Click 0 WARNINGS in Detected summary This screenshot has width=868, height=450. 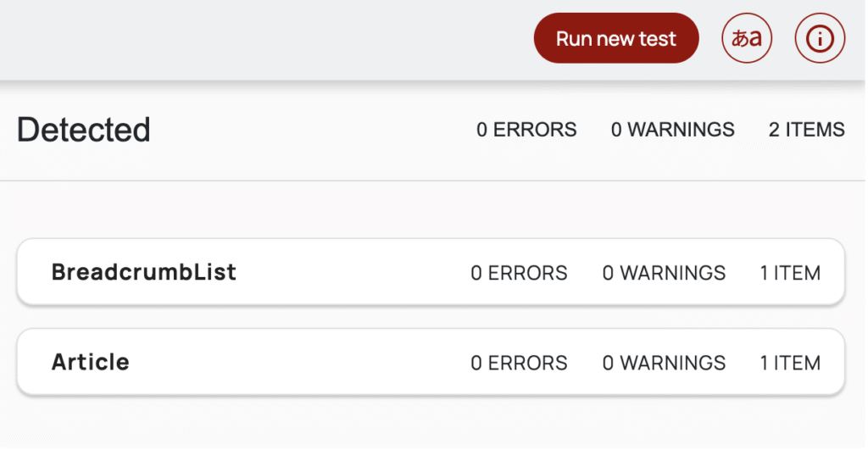672,130
